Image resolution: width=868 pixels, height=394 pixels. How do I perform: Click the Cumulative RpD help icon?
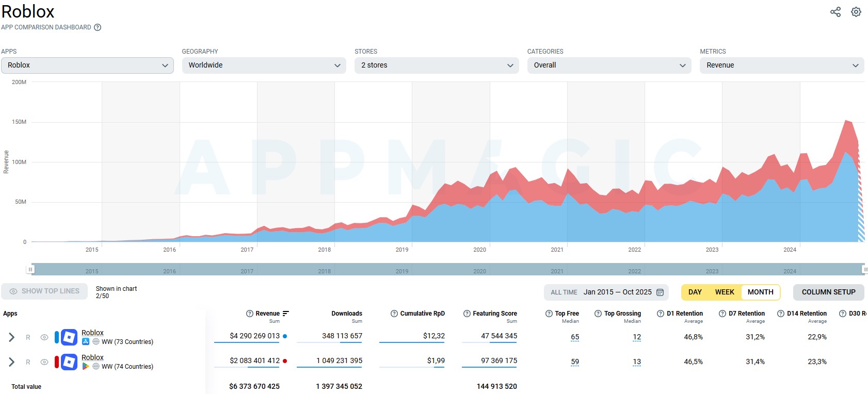click(x=394, y=314)
